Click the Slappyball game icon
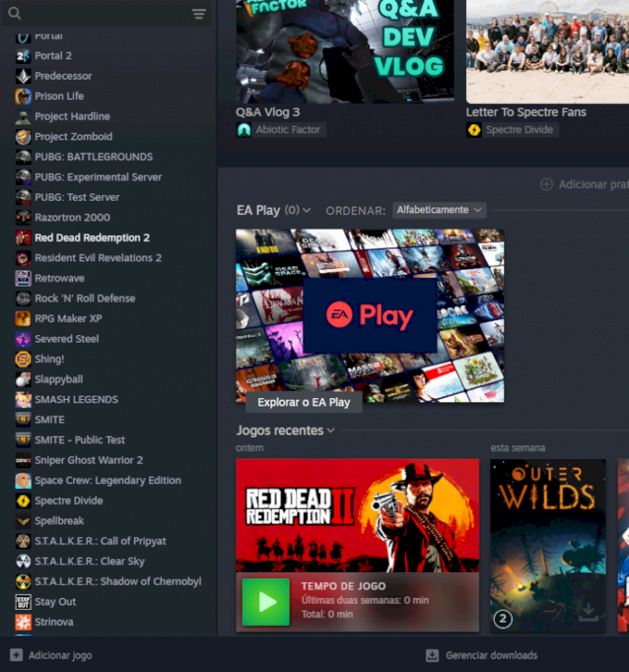Screen dimensions: 629x672 point(24,380)
